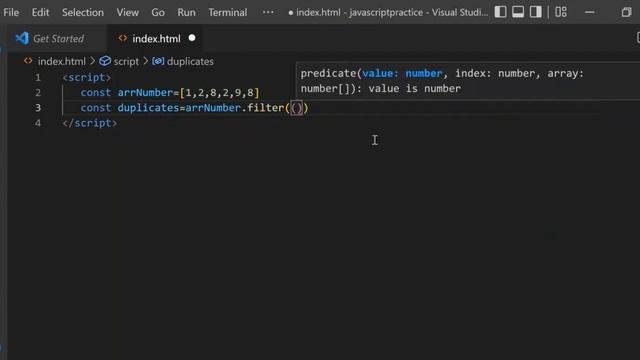Viewport: 640px width, 360px height.
Task: Click the VS Code logo on Get Started tab
Action: [x=22, y=38]
